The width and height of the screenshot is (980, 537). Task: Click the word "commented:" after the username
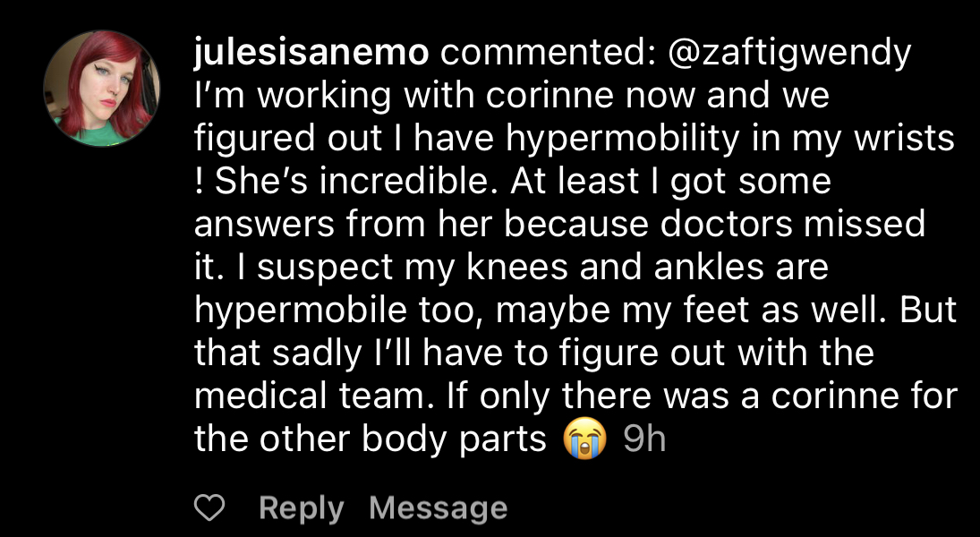(x=546, y=54)
